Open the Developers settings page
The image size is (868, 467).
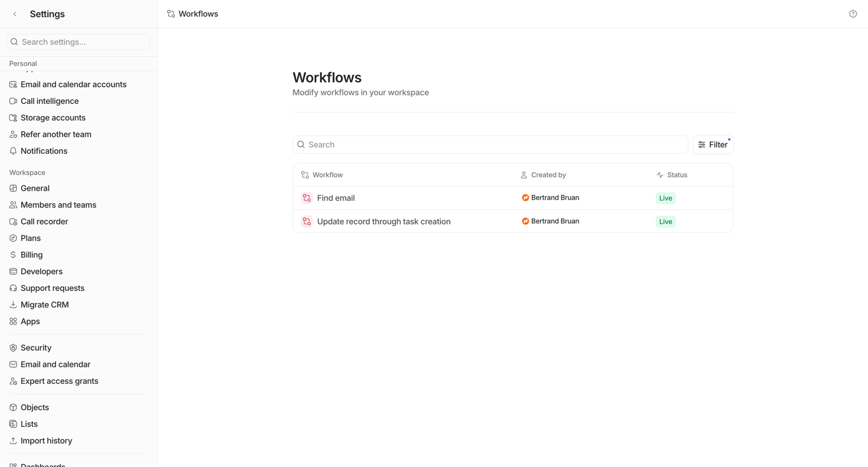[41, 271]
